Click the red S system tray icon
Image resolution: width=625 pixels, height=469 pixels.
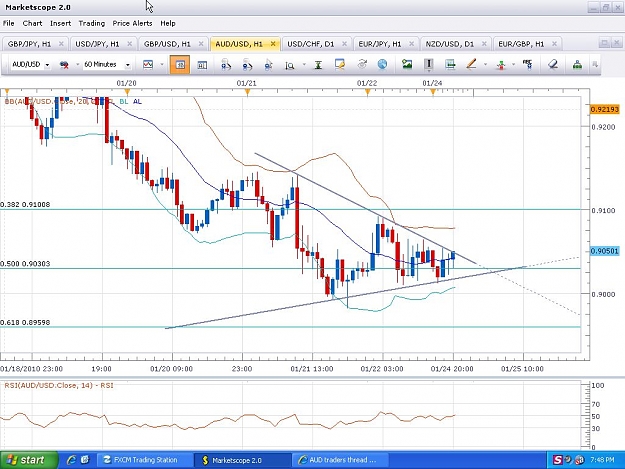pos(557,460)
